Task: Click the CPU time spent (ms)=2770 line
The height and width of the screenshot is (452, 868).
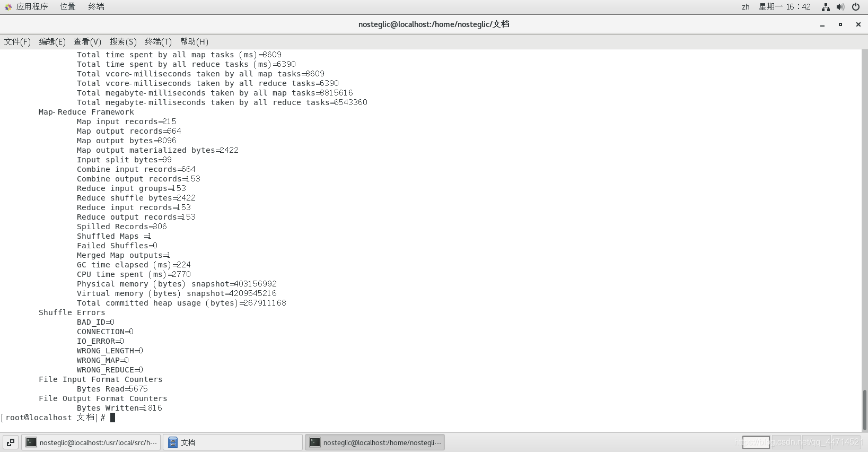Action: tap(134, 274)
